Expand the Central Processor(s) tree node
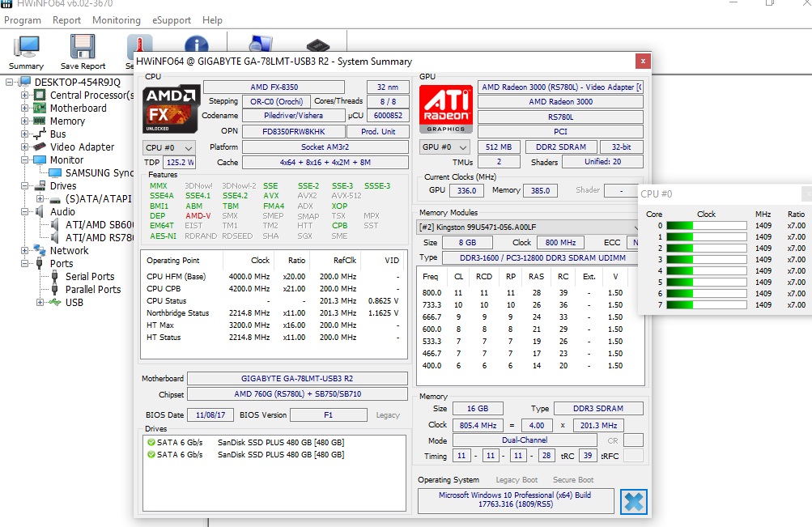The image size is (812, 527). (x=25, y=96)
